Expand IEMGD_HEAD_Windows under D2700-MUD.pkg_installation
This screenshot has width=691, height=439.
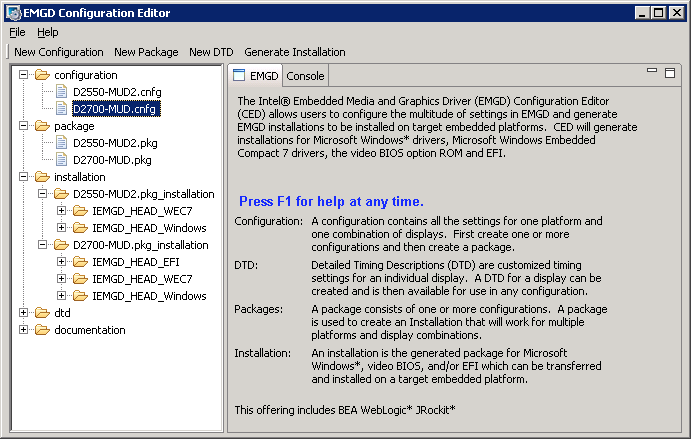(61, 296)
